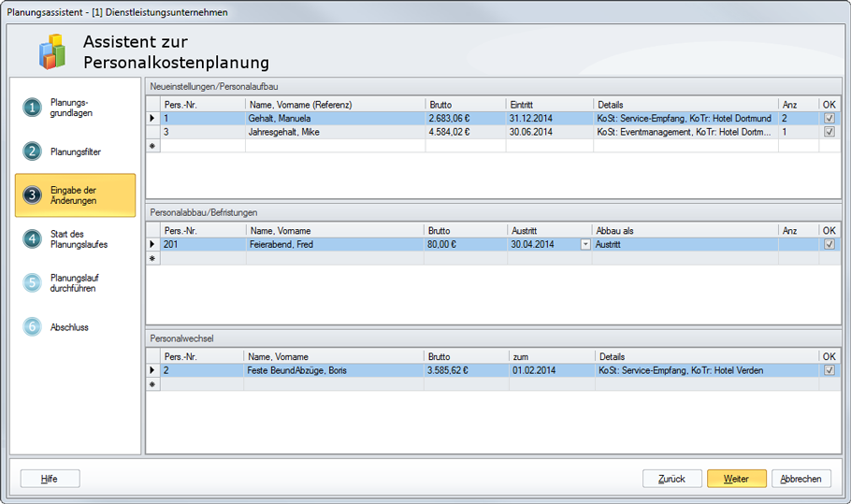Go to Planungsfilter step
Viewport: 851px width, 504px height.
(x=76, y=151)
